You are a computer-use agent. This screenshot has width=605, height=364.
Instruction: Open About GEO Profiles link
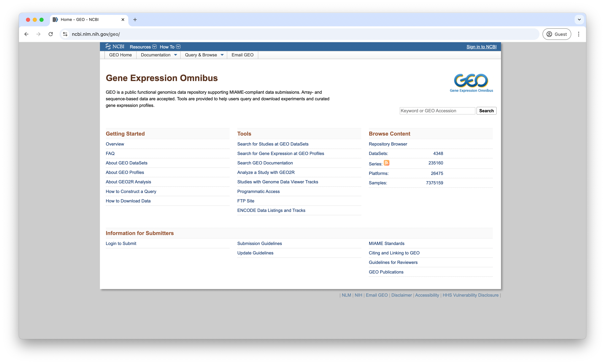125,172
